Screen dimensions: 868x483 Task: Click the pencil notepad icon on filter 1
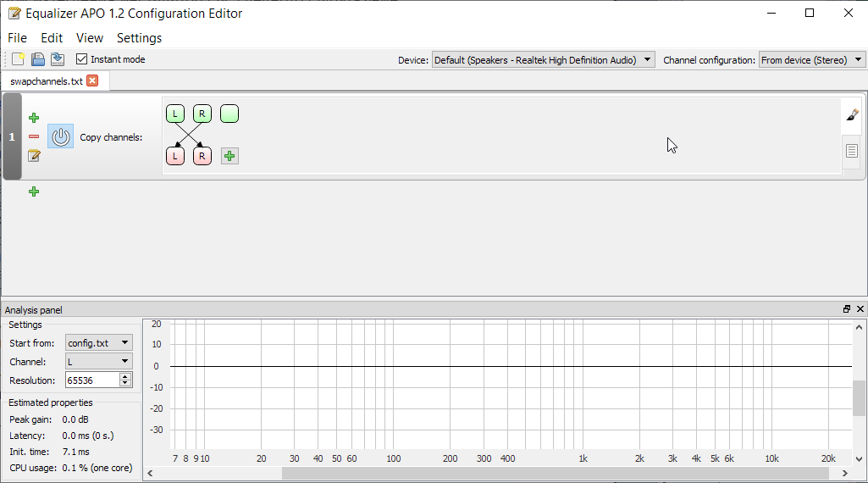click(x=34, y=156)
